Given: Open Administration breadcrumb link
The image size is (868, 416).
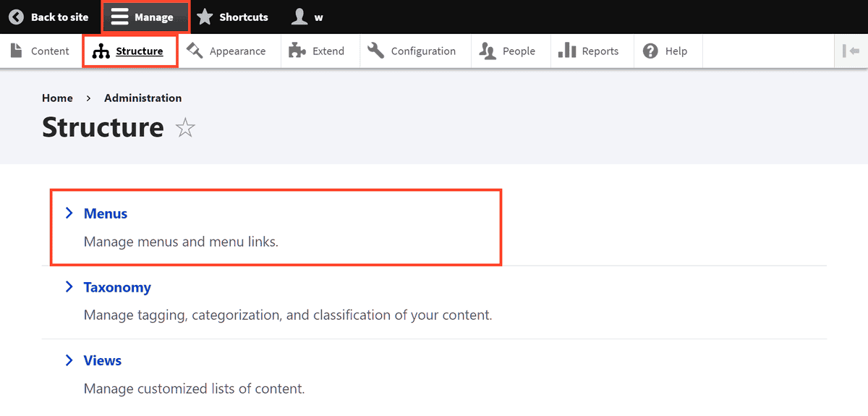Looking at the screenshot, I should [142, 98].
